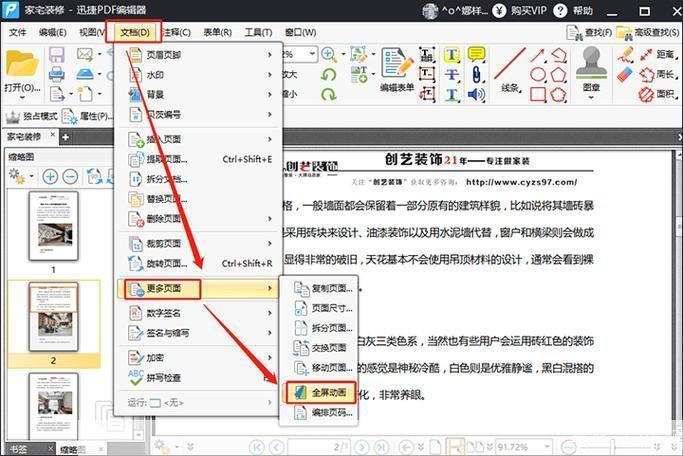Toggle the 拼写检查 spell check option
The height and width of the screenshot is (456, 683).
pyautogui.click(x=160, y=377)
